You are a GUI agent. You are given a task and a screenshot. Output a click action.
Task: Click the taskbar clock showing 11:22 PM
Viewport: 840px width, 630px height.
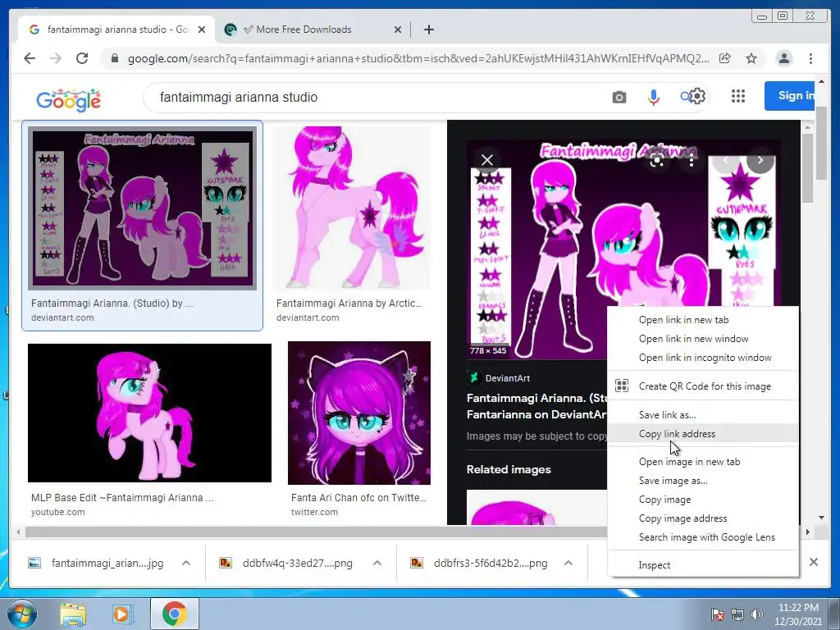[x=798, y=614]
